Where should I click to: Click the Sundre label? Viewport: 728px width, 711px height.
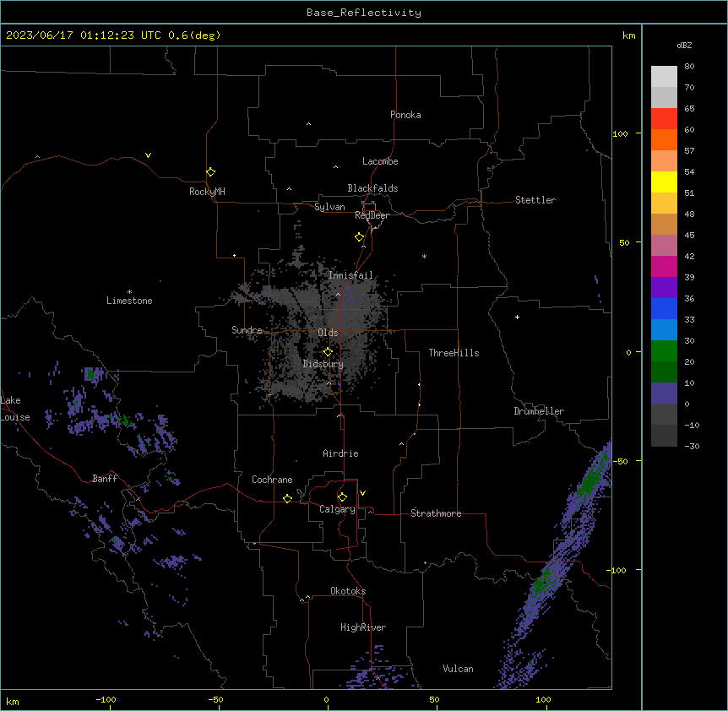(247, 330)
